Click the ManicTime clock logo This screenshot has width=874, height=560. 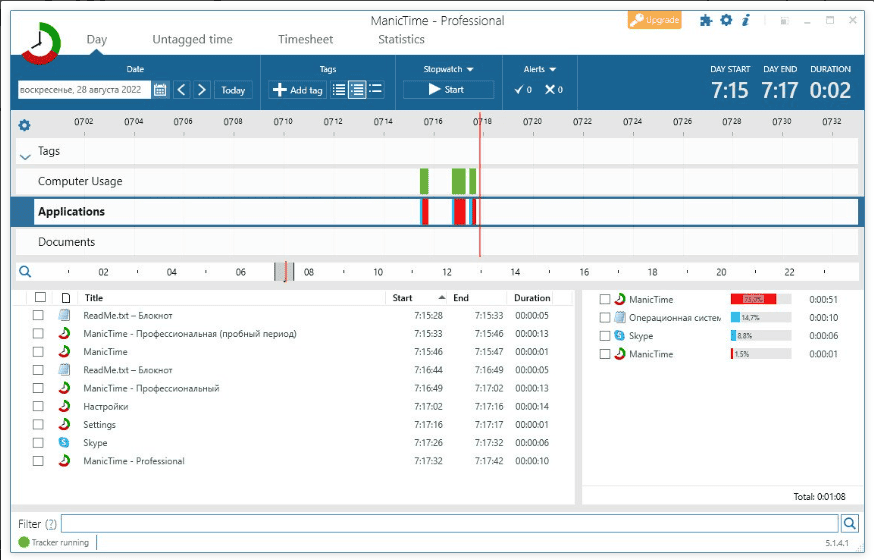[x=41, y=42]
